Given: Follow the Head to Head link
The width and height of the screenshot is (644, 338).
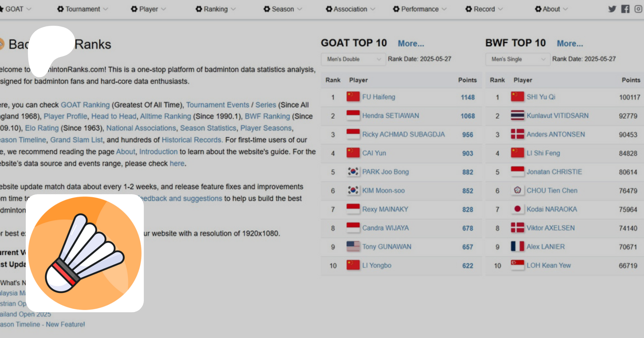Looking at the screenshot, I should 113,116.
